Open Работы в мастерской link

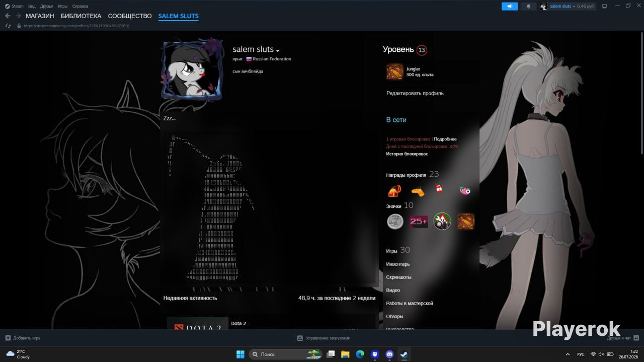click(410, 303)
